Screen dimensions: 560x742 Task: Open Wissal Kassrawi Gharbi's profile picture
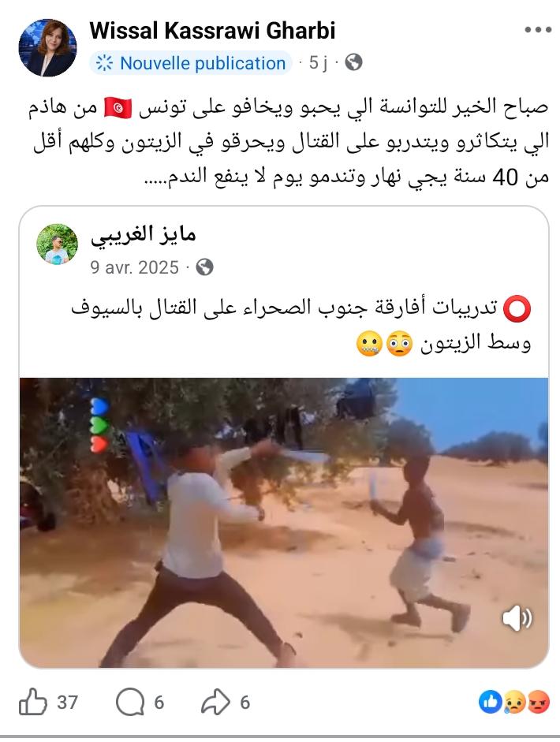coord(47,47)
